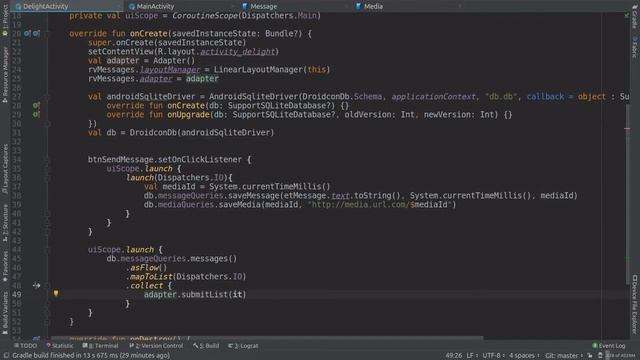Click first override gutter icon on line 20
Screen dimensions: 640x360
click(27, 33)
